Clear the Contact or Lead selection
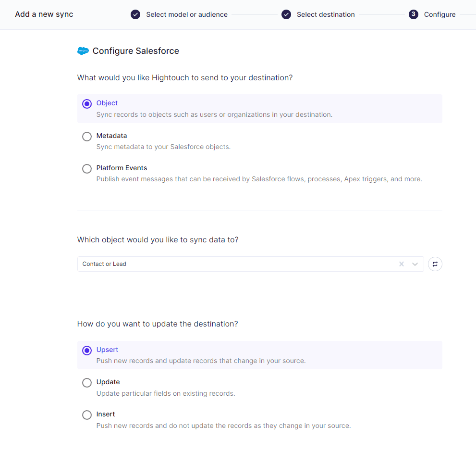The image size is (476, 452). click(x=402, y=264)
